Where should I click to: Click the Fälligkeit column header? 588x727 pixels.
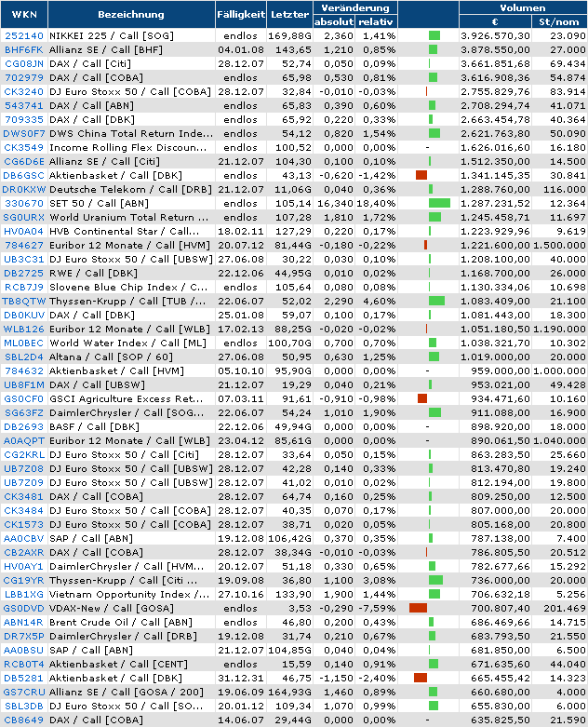[x=240, y=14]
